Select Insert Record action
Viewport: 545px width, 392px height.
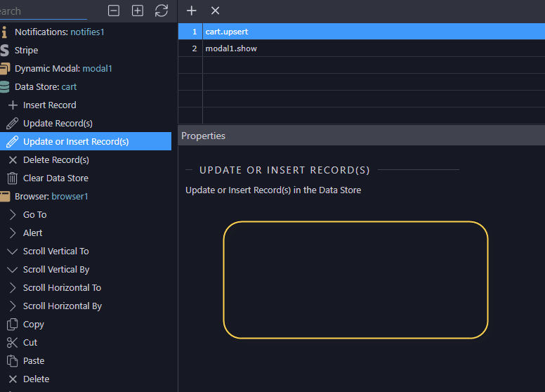click(x=49, y=105)
